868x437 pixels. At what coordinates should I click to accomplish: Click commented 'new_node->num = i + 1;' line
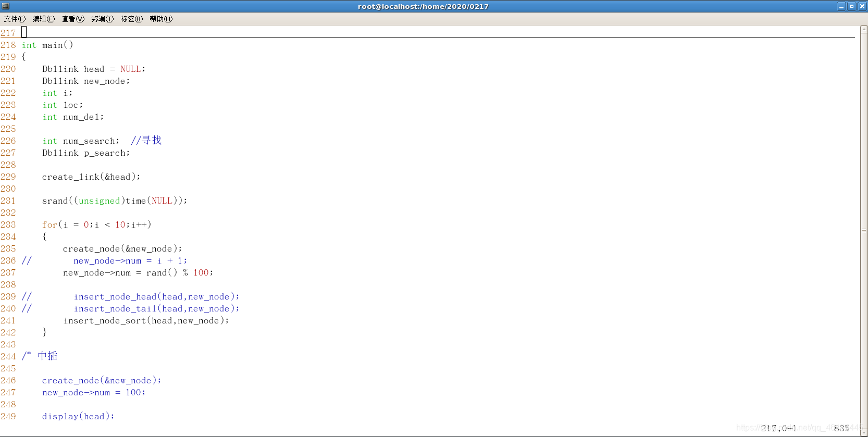click(x=130, y=261)
